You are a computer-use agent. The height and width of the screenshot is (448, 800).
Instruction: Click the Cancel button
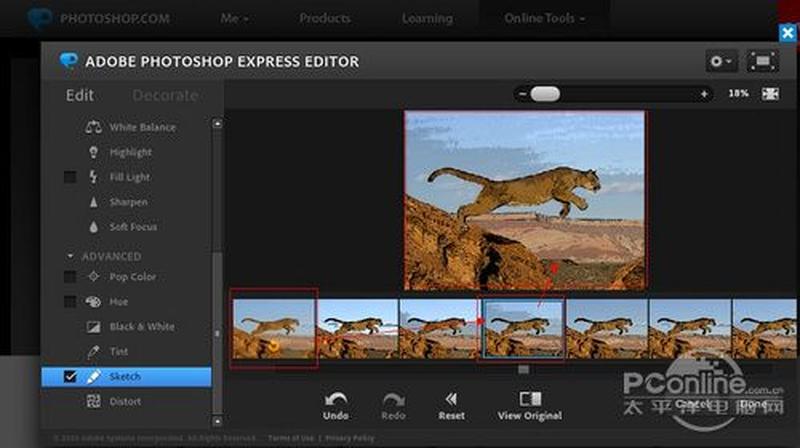point(692,404)
